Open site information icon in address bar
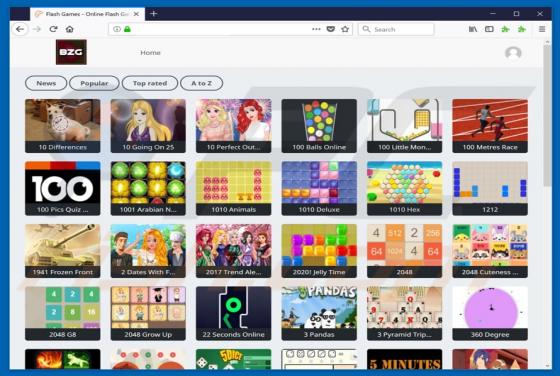 [117, 29]
